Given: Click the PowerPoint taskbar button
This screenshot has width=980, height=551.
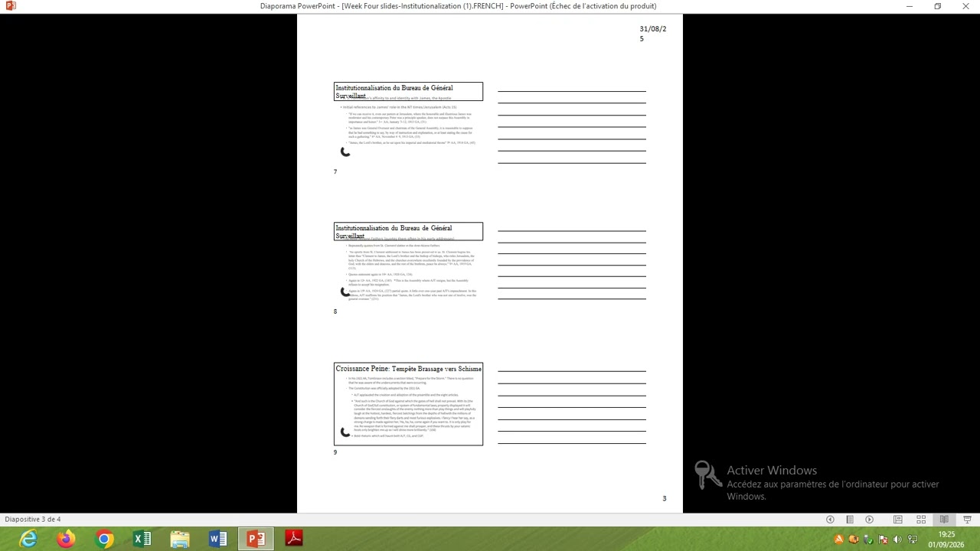Looking at the screenshot, I should pos(256,539).
